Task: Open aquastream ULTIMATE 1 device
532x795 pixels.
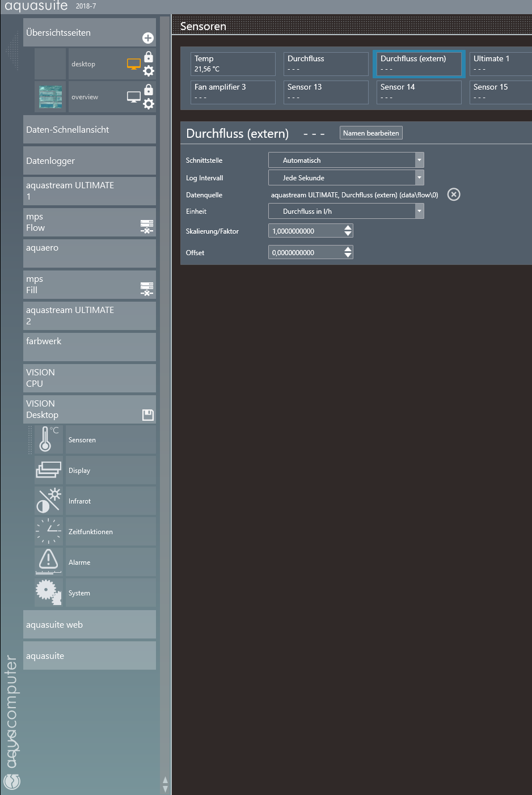Action: pyautogui.click(x=90, y=191)
